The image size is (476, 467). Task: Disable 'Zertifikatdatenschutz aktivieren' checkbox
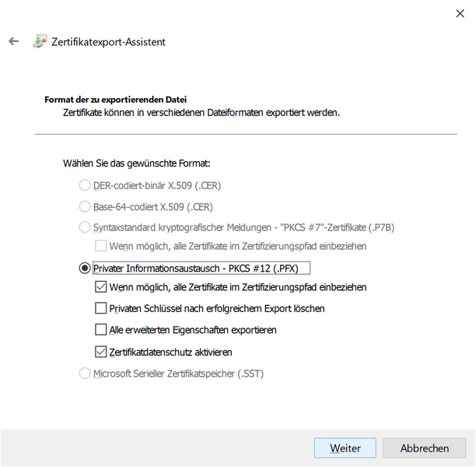point(100,352)
